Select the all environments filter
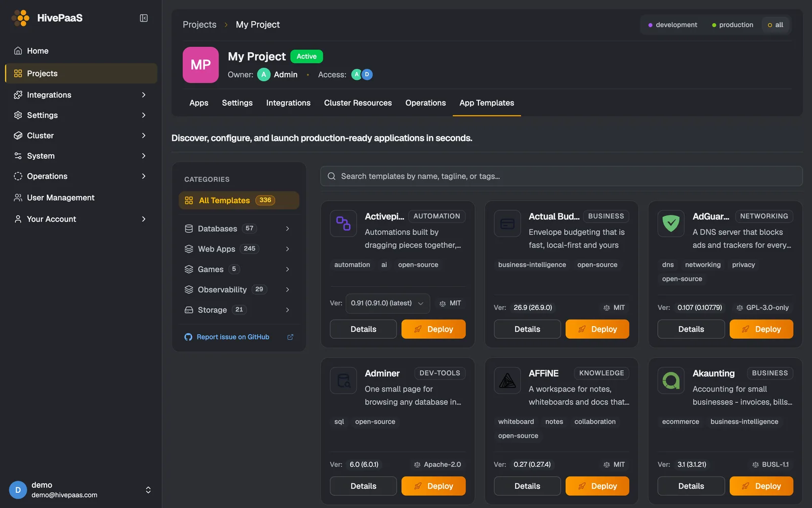The image size is (812, 508). click(x=775, y=25)
